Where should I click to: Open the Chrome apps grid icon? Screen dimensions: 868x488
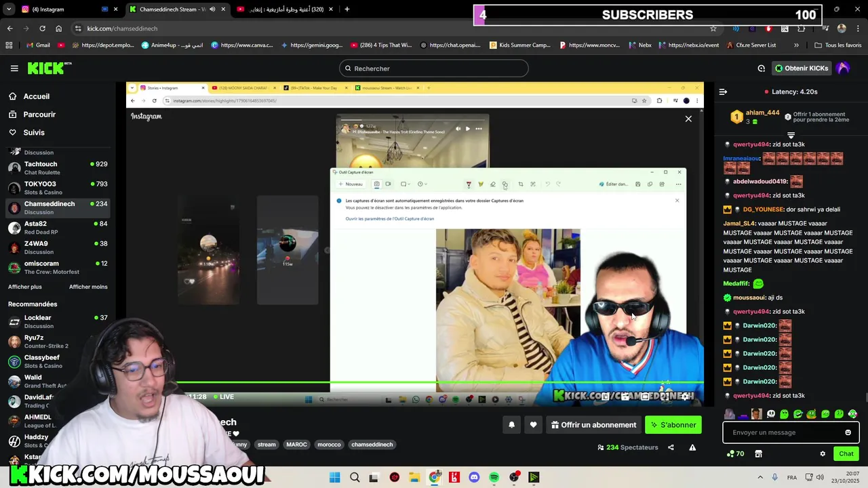(x=9, y=45)
